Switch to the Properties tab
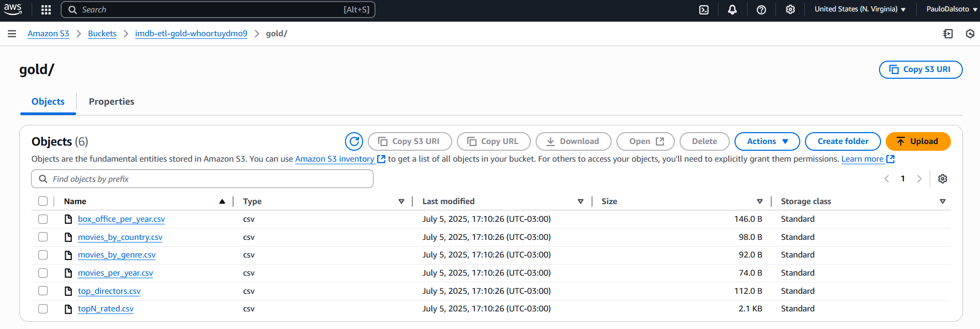The image size is (980, 329). pyautogui.click(x=111, y=102)
